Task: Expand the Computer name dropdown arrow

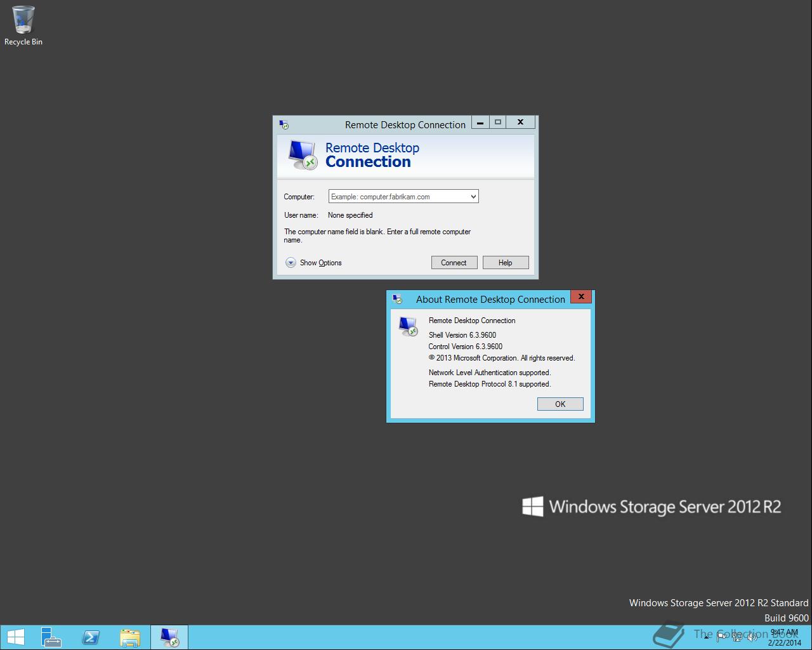Action: click(x=473, y=197)
